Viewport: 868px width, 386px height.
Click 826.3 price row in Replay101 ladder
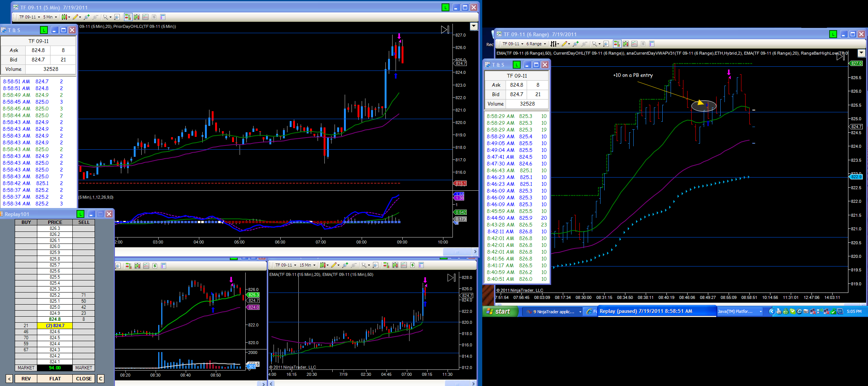pos(55,228)
